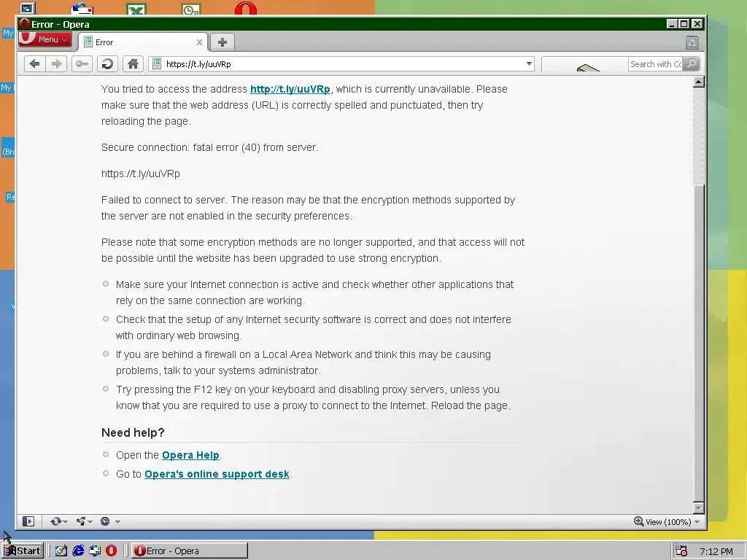The width and height of the screenshot is (747, 560).
Task: Click the Search with input field
Action: [x=656, y=64]
